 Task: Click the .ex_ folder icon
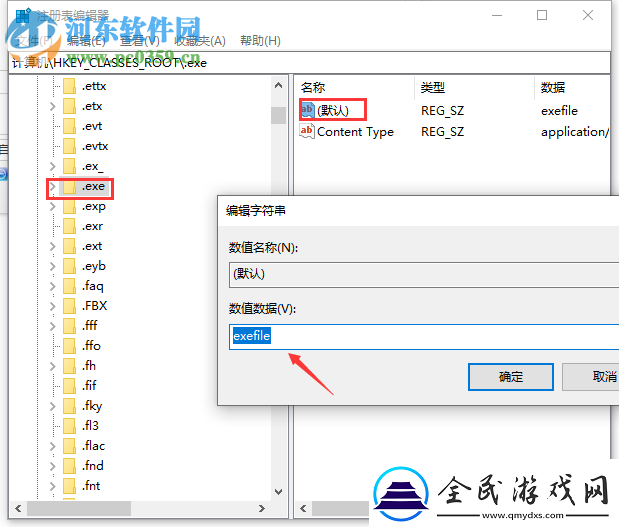[69, 166]
